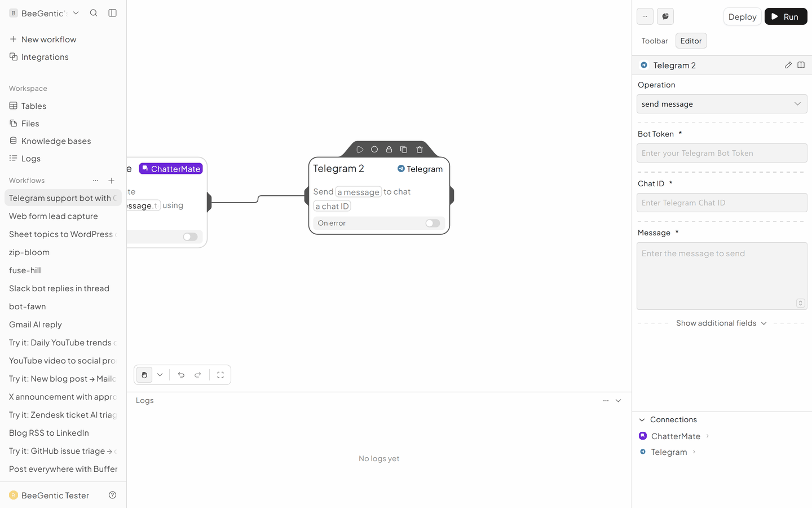Focus the Bot Token input field
Image resolution: width=812 pixels, height=508 pixels.
[x=722, y=153]
